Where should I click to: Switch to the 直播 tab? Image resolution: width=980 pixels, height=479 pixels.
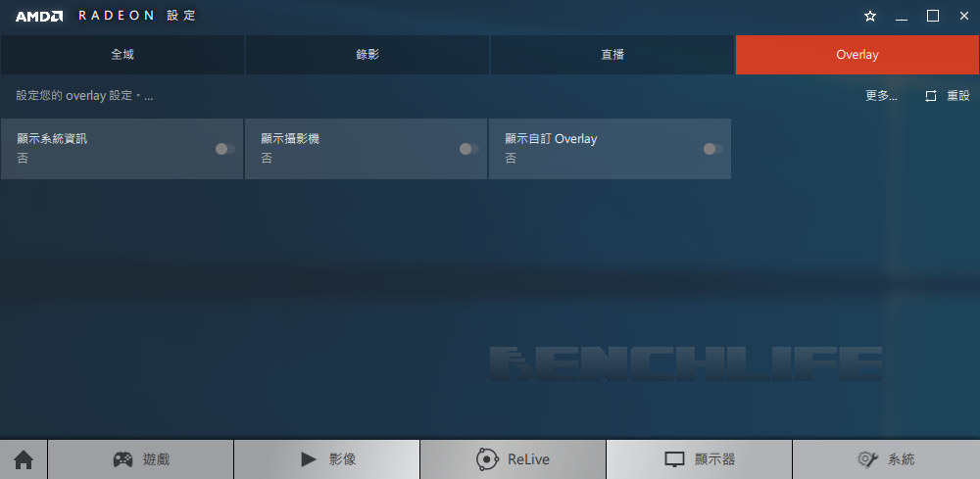[612, 55]
